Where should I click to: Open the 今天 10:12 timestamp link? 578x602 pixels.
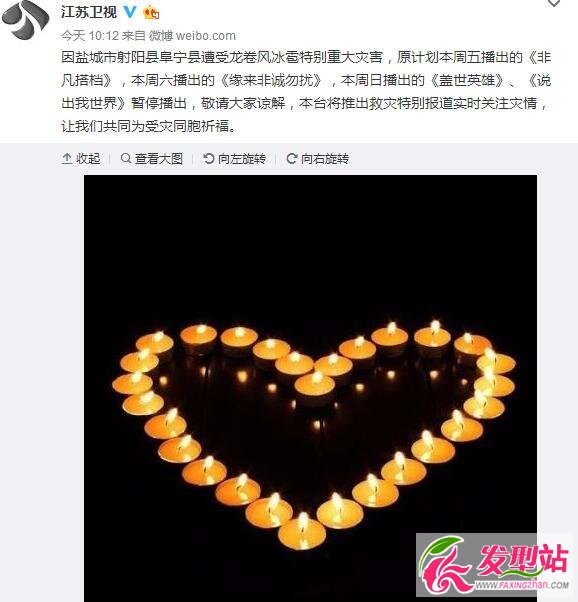[90, 36]
